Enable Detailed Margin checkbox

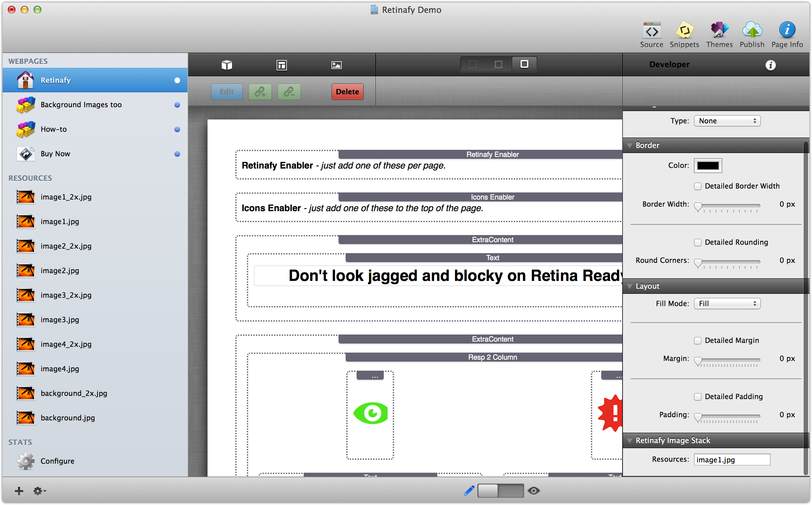tap(697, 341)
